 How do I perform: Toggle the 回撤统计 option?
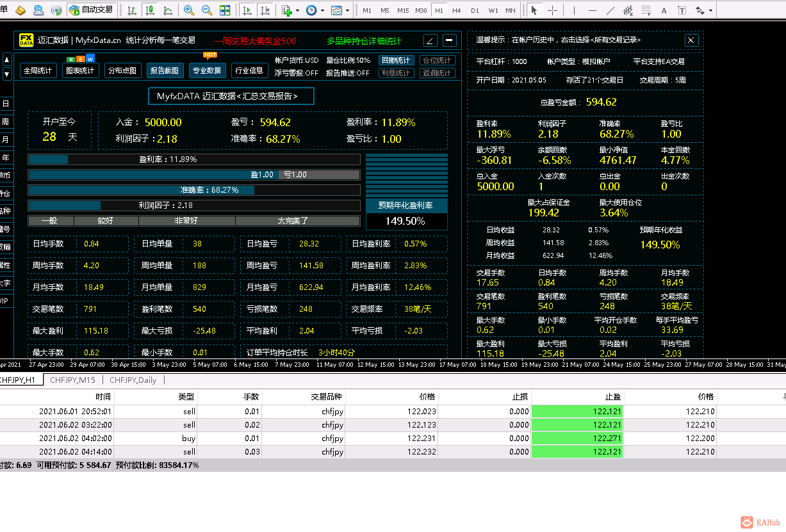coord(395,60)
